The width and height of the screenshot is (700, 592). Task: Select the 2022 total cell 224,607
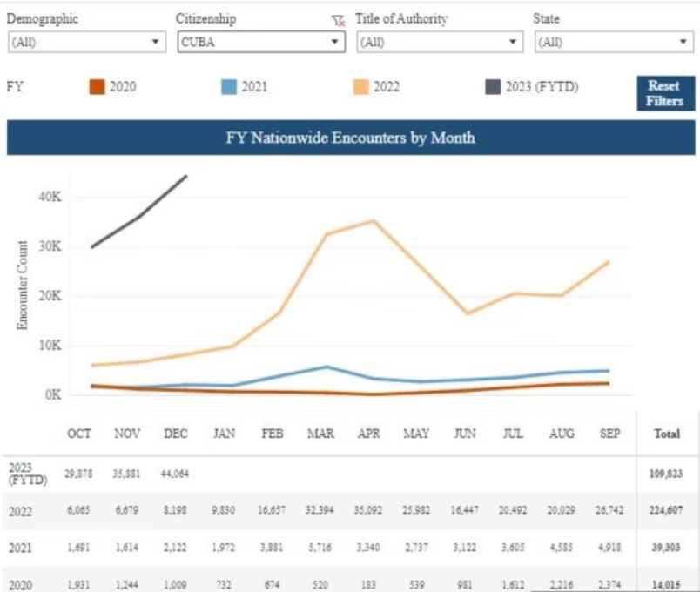click(664, 512)
